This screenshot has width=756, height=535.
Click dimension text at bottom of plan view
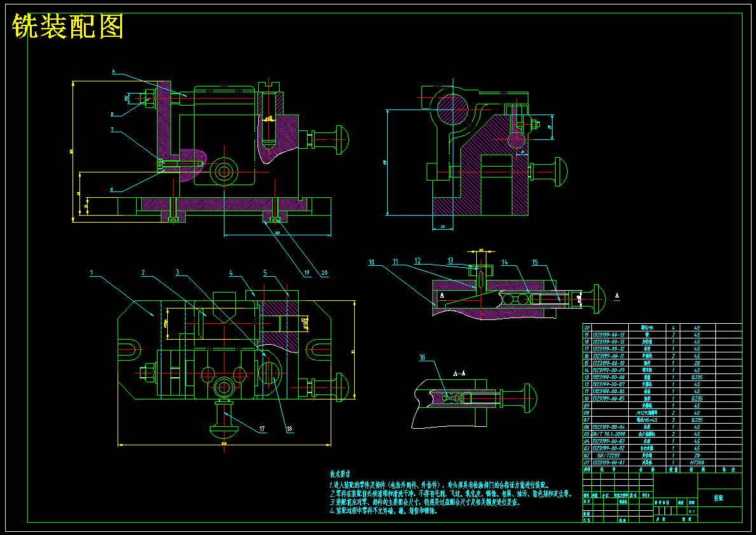click(x=224, y=443)
